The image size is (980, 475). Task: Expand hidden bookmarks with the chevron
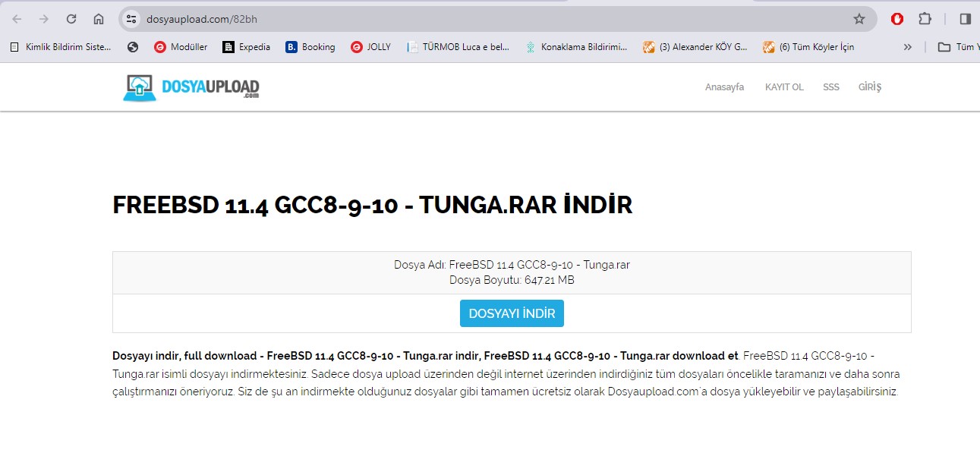907,47
